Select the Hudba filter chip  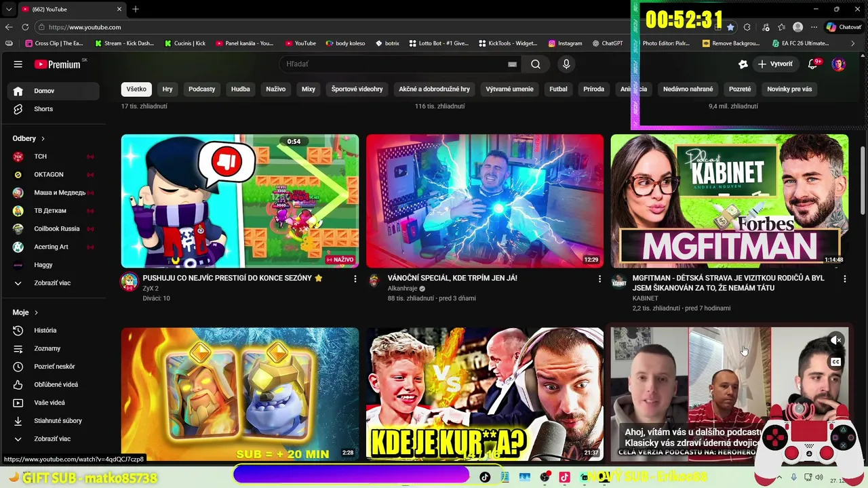click(x=240, y=89)
